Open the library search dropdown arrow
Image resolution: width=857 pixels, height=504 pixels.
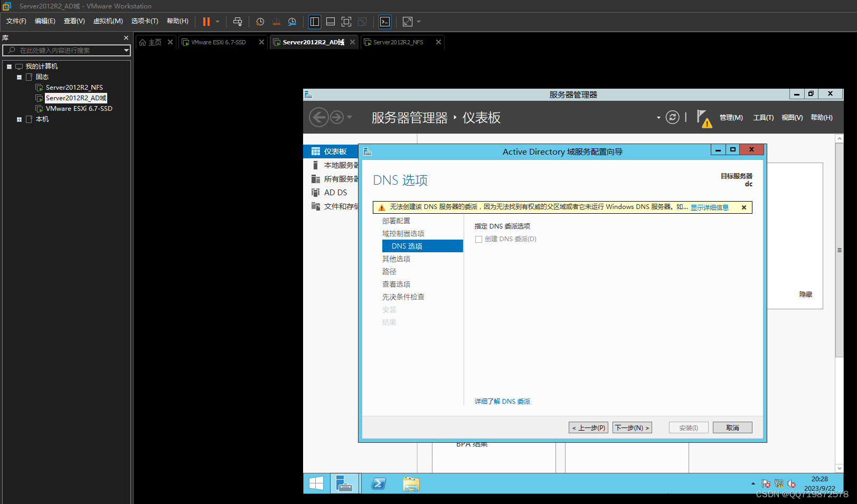click(126, 50)
